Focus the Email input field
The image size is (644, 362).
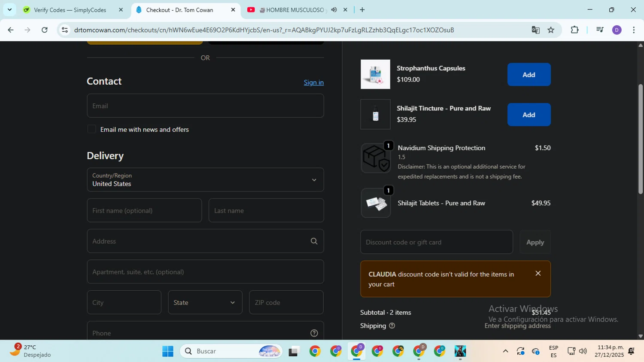(x=205, y=106)
